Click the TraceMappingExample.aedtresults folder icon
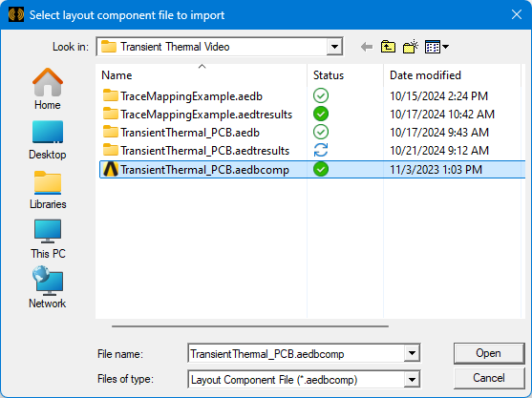The width and height of the screenshot is (532, 398). pyautogui.click(x=110, y=114)
